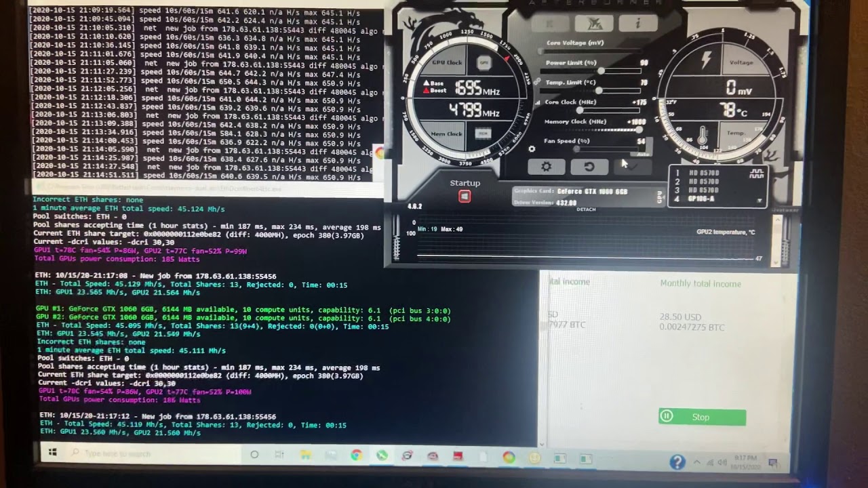Reset Afterburner settings to default with the circular arrow

pyautogui.click(x=589, y=167)
